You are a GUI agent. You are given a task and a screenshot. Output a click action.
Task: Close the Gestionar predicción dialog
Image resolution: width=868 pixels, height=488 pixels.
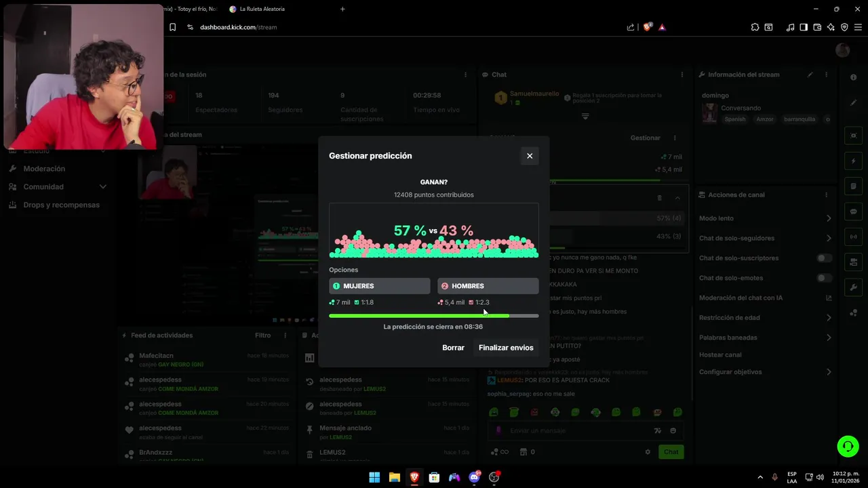530,156
